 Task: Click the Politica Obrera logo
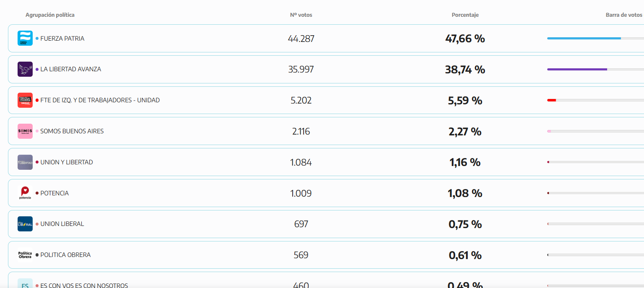point(25,255)
